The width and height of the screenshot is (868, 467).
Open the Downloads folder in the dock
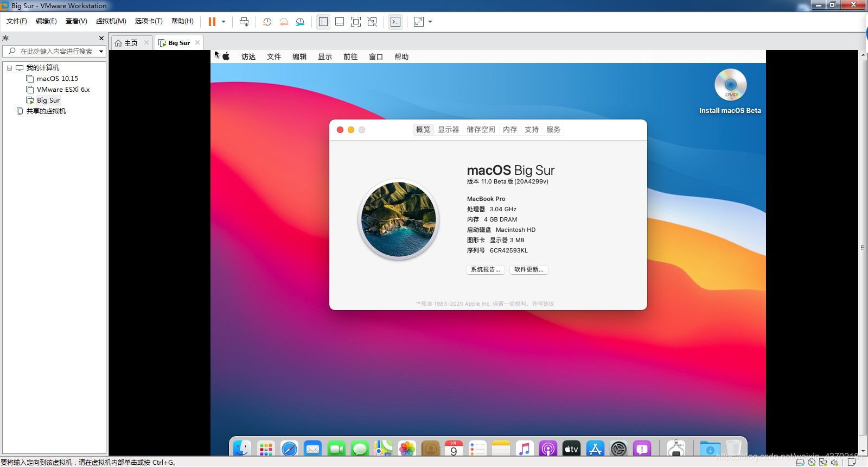coord(710,449)
